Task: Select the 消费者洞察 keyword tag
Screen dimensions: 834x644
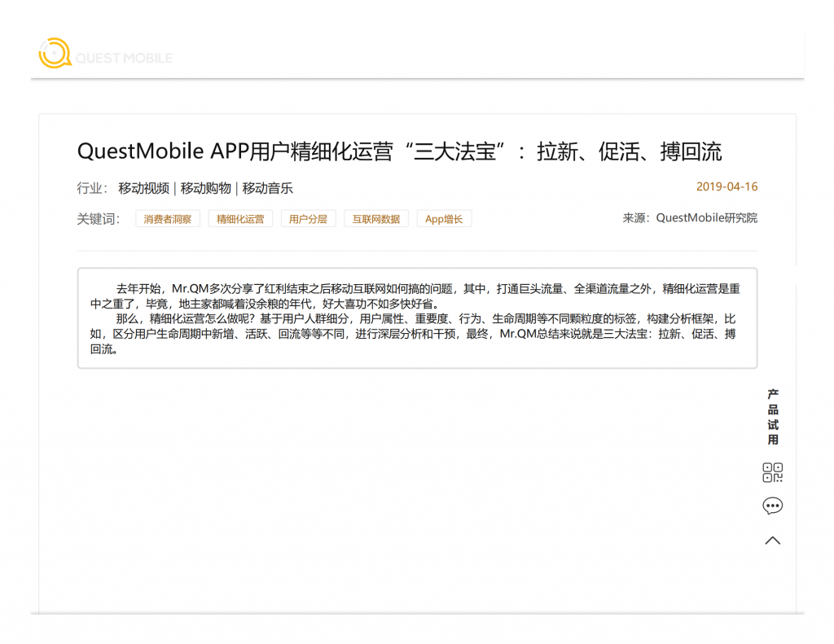Action: (x=168, y=219)
